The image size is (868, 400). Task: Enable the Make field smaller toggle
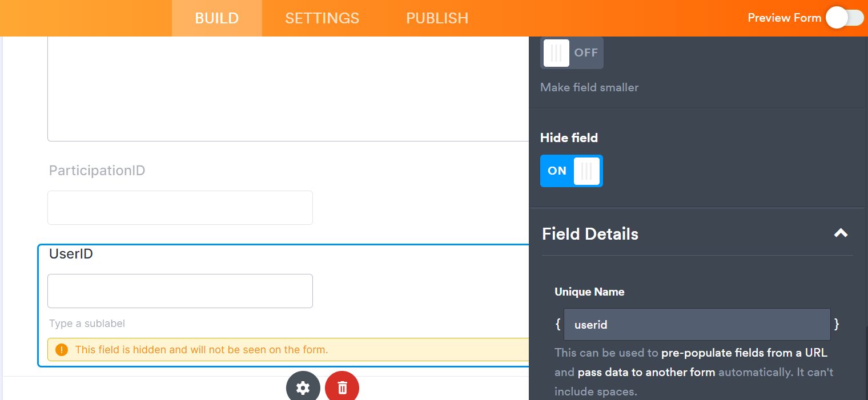(x=572, y=52)
